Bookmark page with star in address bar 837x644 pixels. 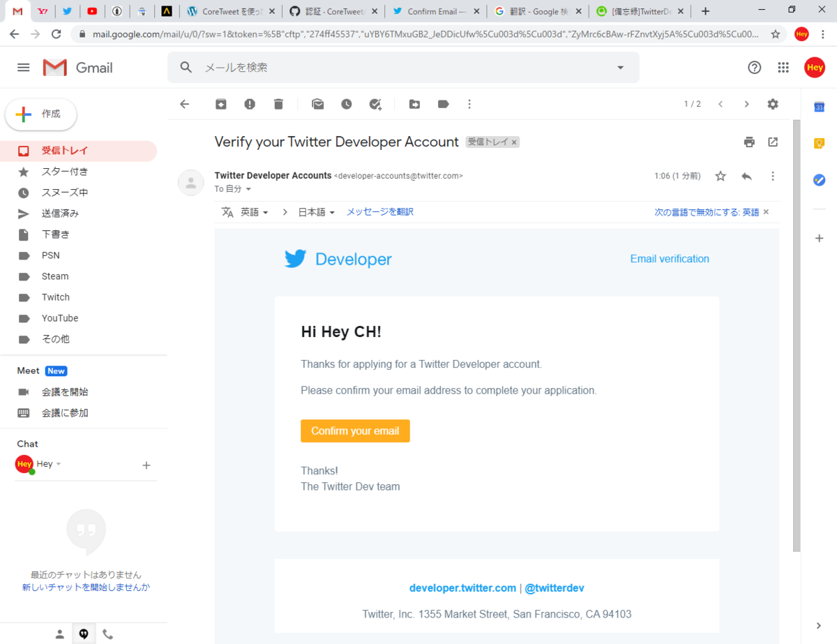[775, 34]
